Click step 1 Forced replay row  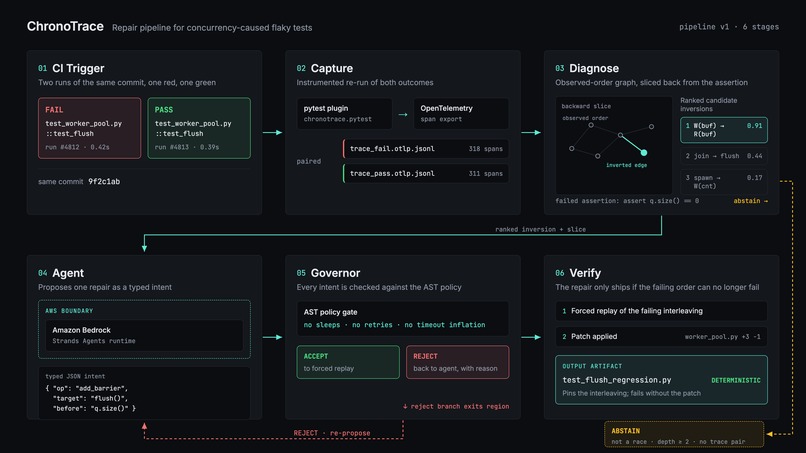click(x=661, y=311)
